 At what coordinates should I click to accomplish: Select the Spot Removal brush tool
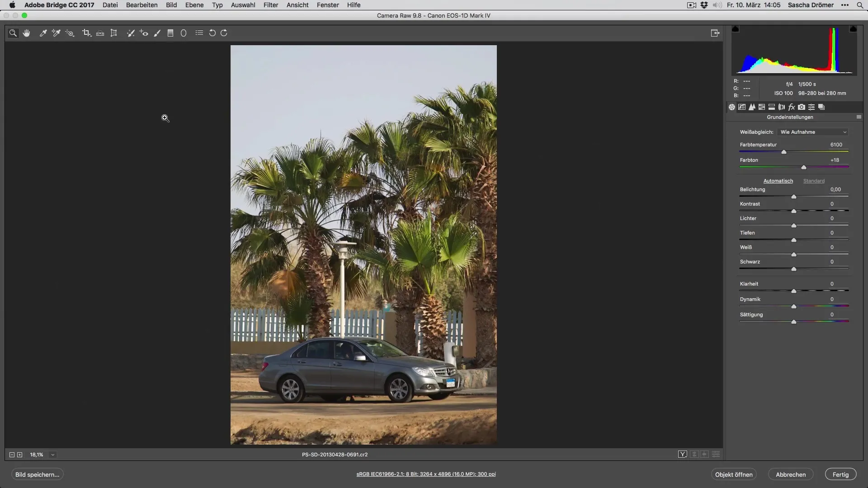coord(131,33)
